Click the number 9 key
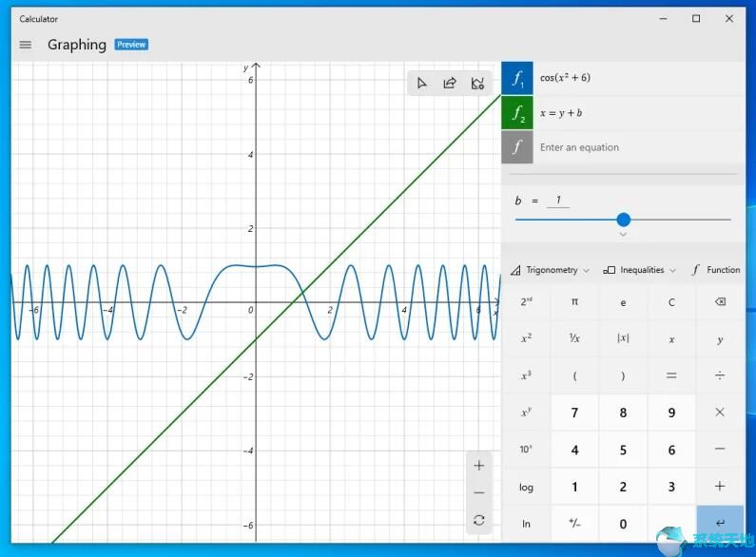 (671, 413)
